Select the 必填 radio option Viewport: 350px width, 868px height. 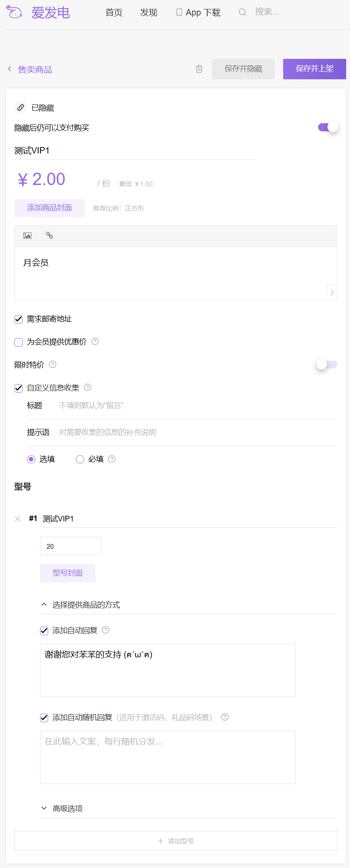[80, 459]
